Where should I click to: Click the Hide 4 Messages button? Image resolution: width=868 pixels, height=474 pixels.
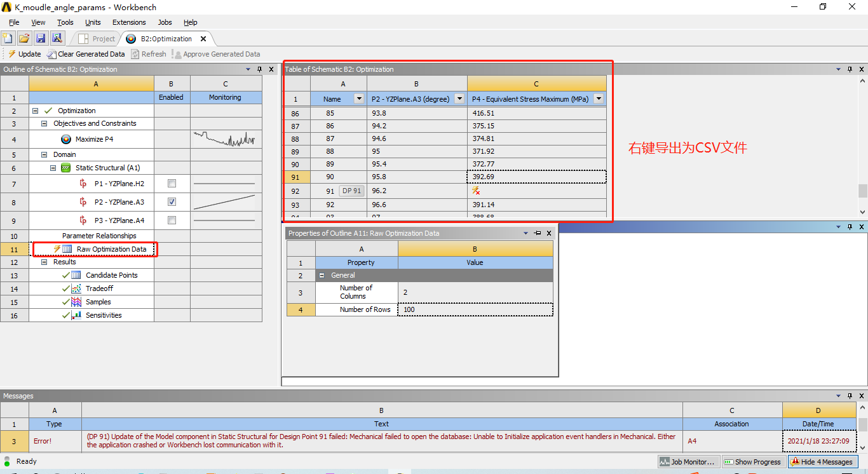click(x=824, y=461)
